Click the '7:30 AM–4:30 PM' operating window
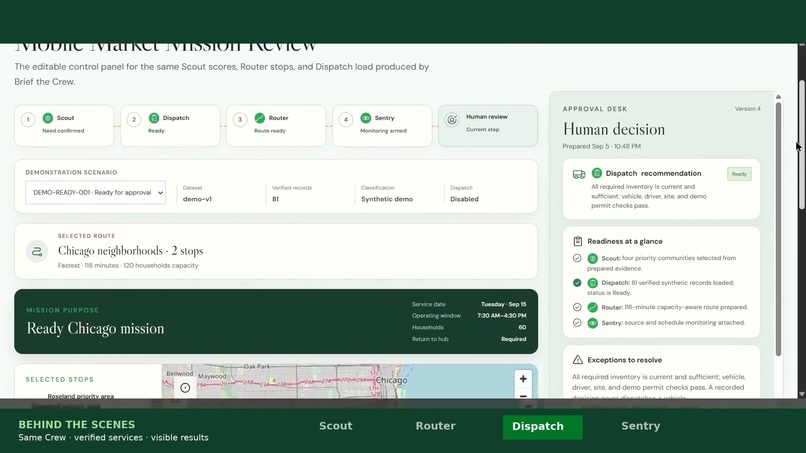 point(501,316)
